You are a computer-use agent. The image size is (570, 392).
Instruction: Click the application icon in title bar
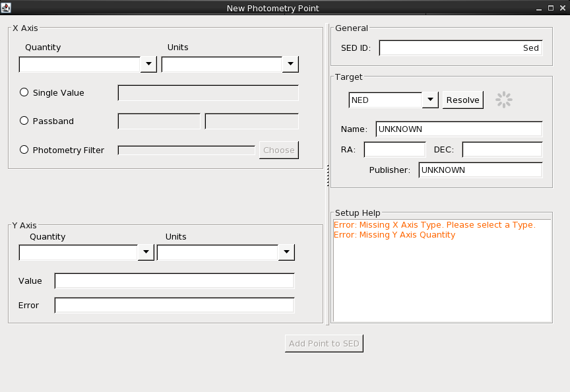pos(6,8)
